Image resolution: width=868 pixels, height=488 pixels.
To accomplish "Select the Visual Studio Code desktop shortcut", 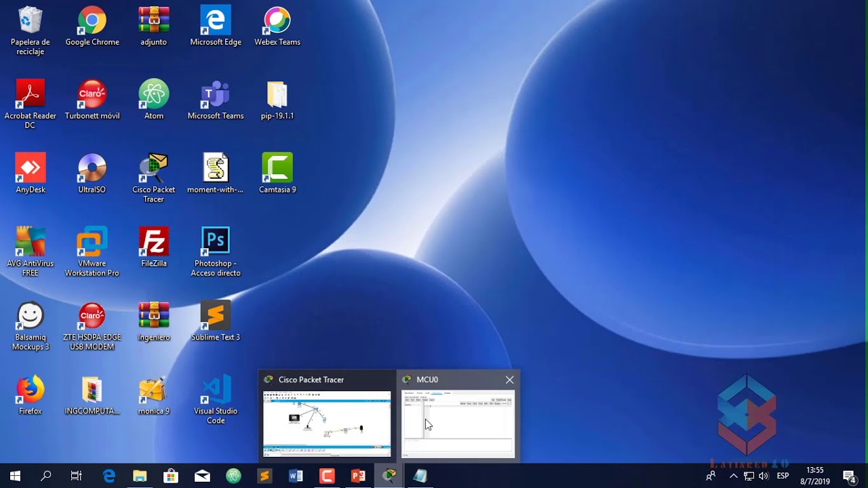I will pyautogui.click(x=216, y=401).
